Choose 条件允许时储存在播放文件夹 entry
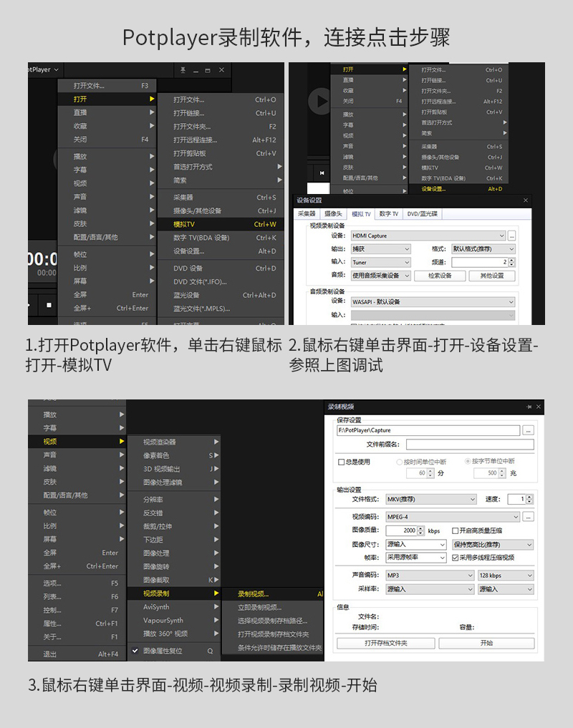The image size is (573, 728). pyautogui.click(x=273, y=648)
